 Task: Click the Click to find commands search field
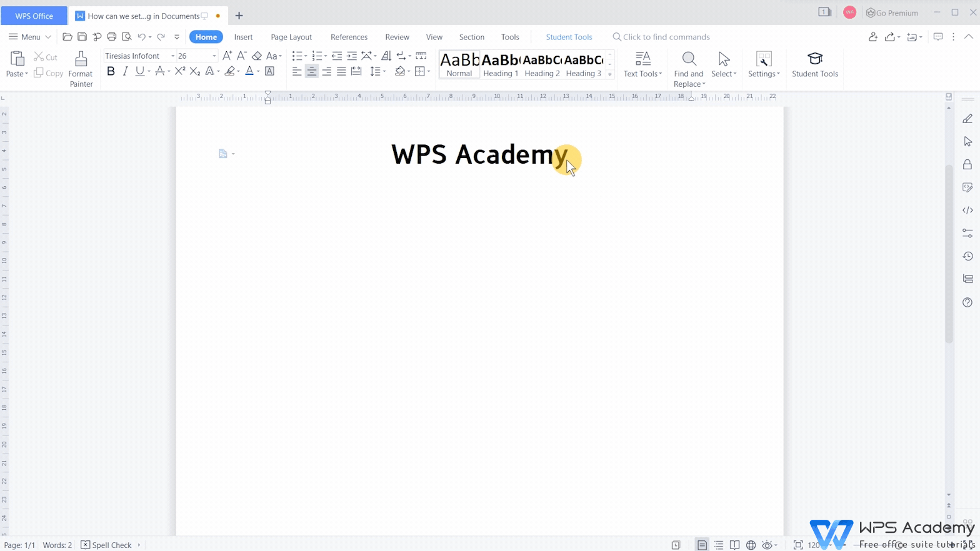tap(661, 37)
